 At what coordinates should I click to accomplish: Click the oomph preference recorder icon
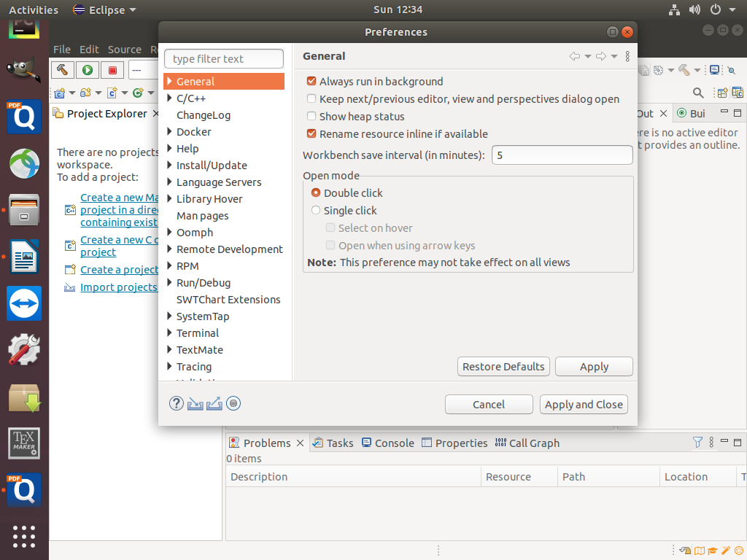click(233, 403)
